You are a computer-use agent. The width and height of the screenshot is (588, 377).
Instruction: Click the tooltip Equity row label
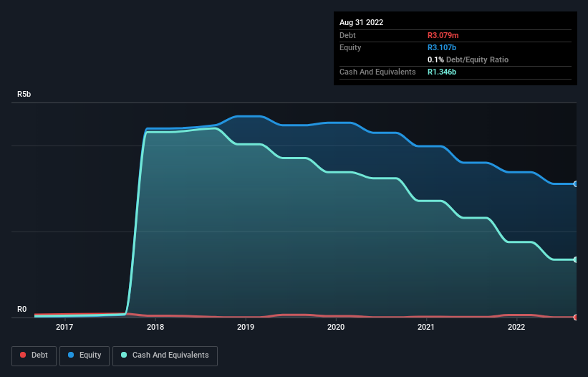(350, 47)
